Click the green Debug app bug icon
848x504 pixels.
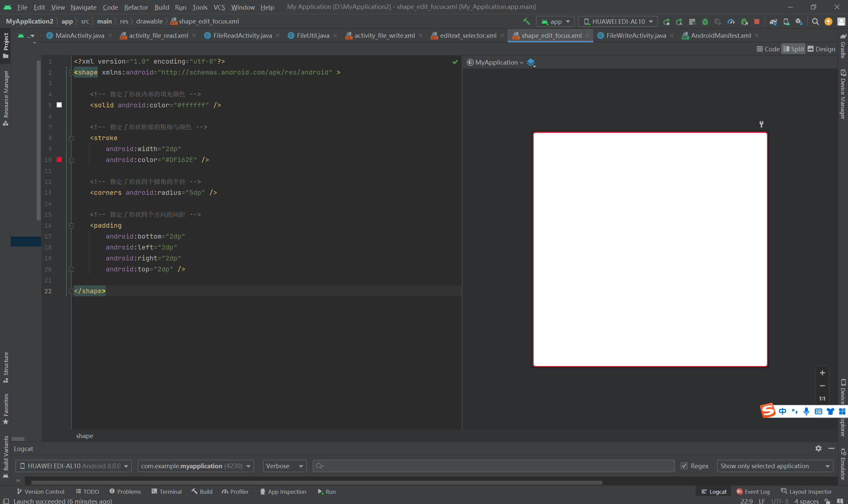coord(705,22)
